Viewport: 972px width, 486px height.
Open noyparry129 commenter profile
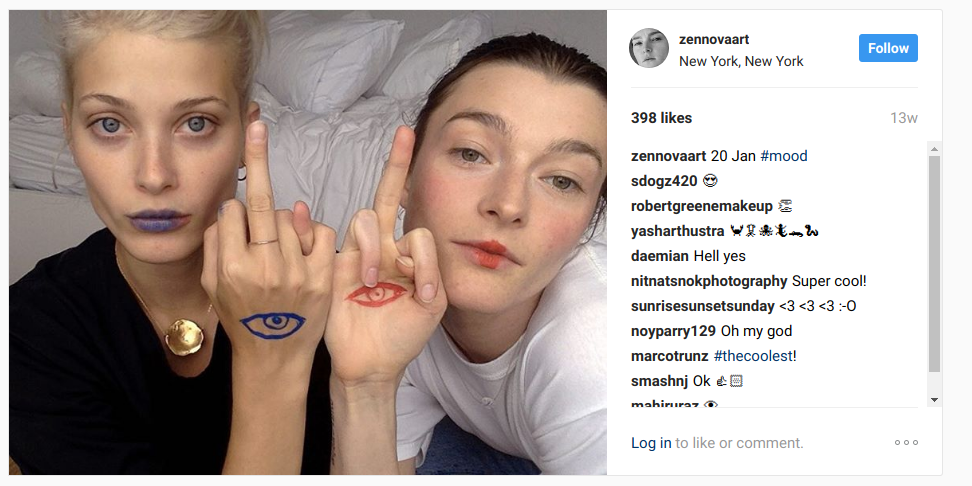pos(673,331)
